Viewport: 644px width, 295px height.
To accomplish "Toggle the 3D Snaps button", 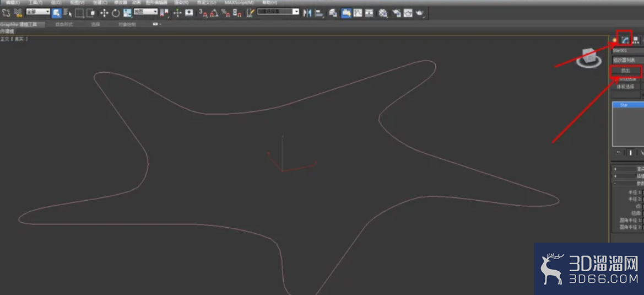I will click(203, 13).
